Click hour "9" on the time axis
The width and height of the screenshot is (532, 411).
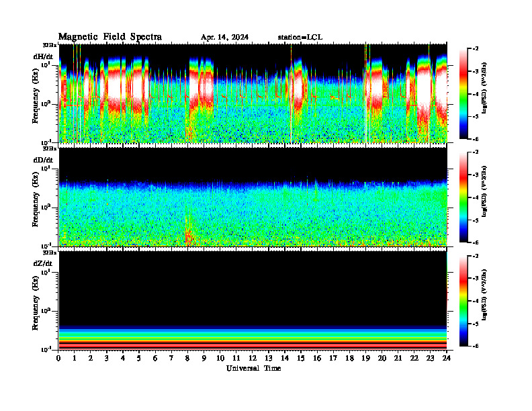(204, 358)
